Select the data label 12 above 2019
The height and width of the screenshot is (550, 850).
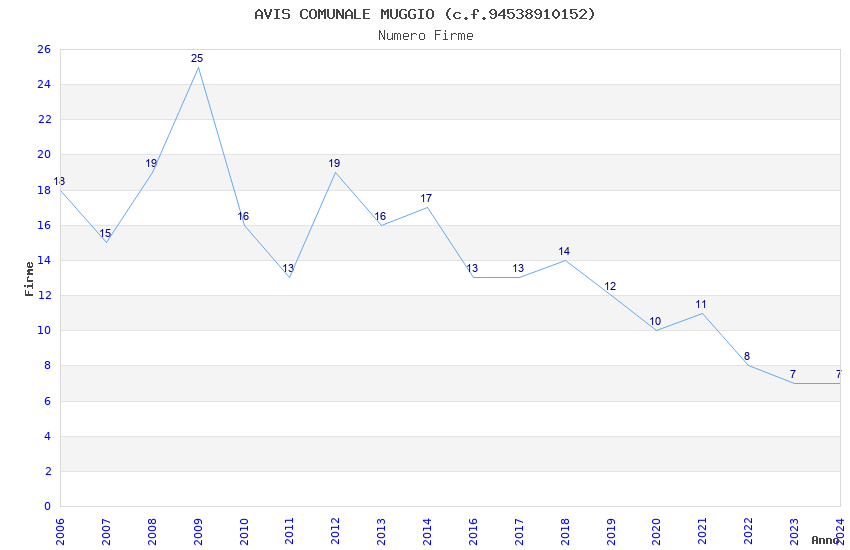pos(610,286)
